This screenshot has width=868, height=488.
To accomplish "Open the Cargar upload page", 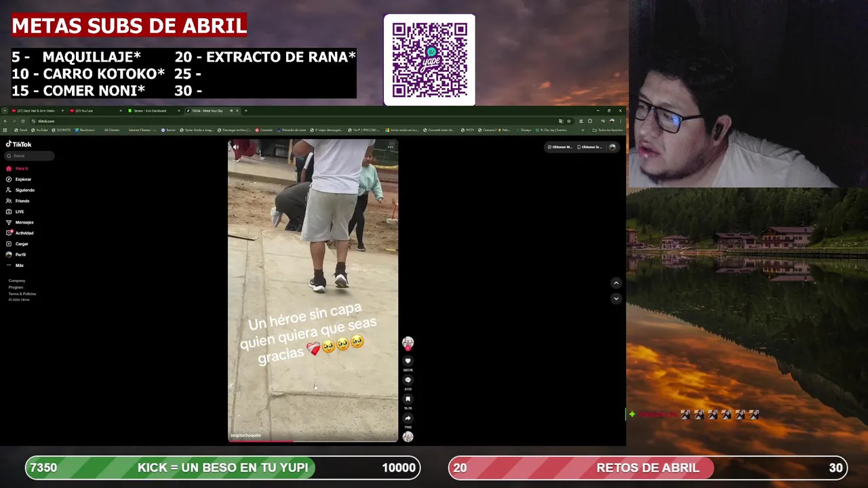I will [18, 244].
